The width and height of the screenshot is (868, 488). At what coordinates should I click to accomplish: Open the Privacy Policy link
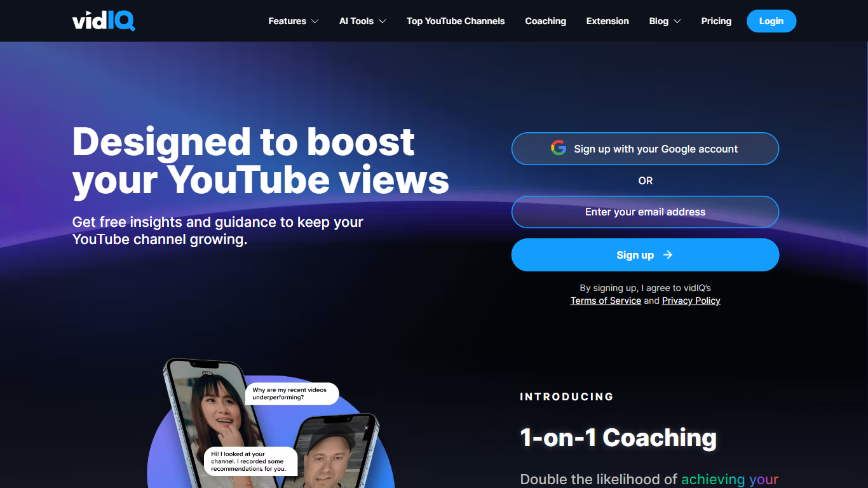(691, 301)
